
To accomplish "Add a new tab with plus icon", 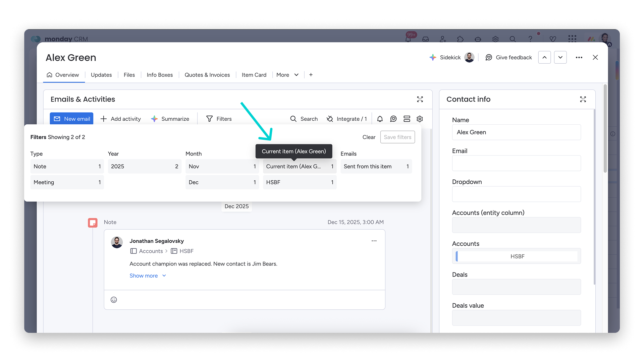I will click(x=311, y=75).
